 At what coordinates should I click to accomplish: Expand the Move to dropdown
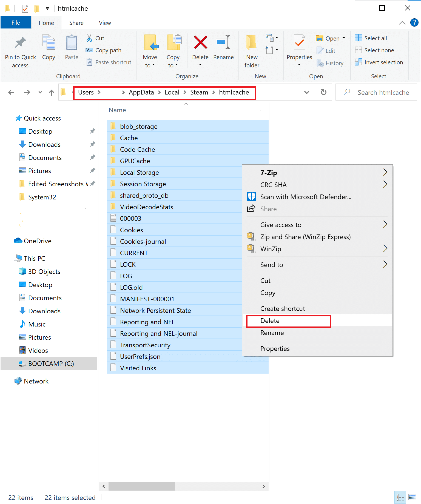click(x=150, y=65)
